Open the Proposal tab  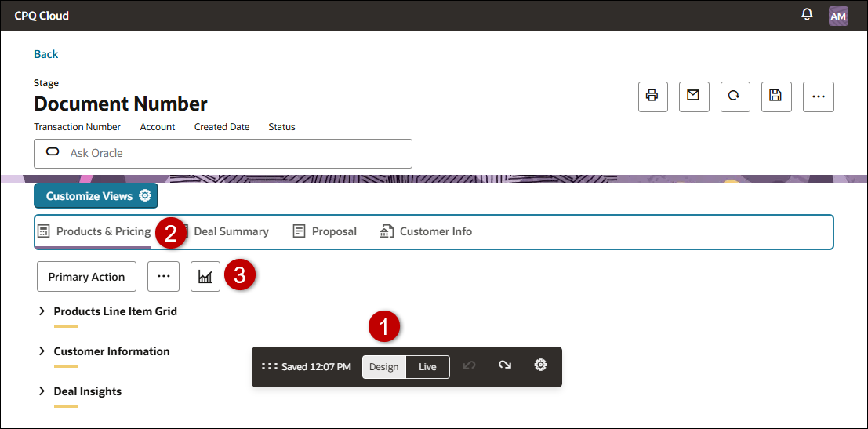coord(325,231)
